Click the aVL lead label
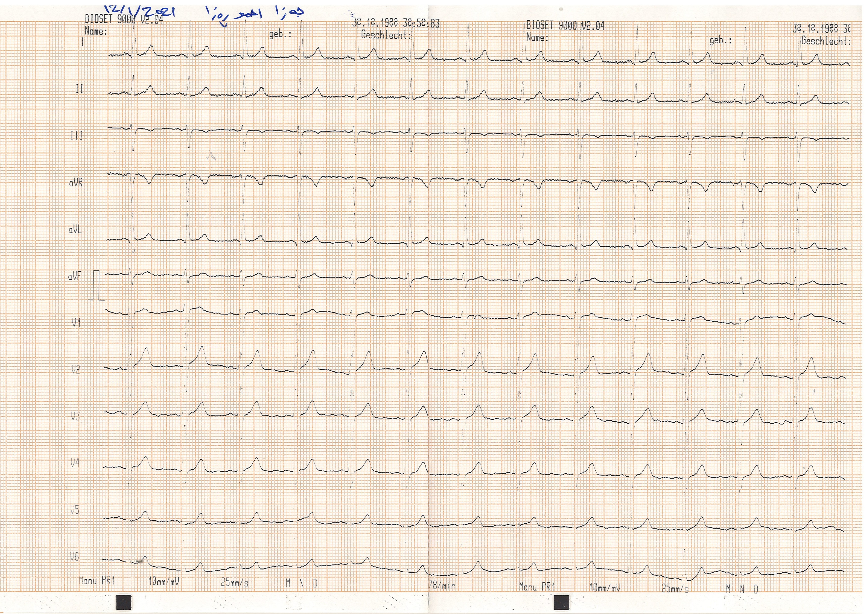This screenshot has height=614, width=868. [75, 230]
